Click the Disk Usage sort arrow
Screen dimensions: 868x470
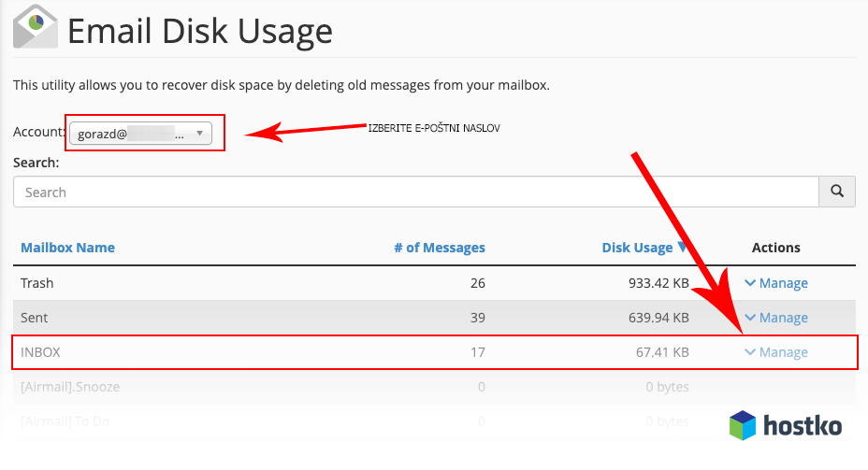pos(683,249)
